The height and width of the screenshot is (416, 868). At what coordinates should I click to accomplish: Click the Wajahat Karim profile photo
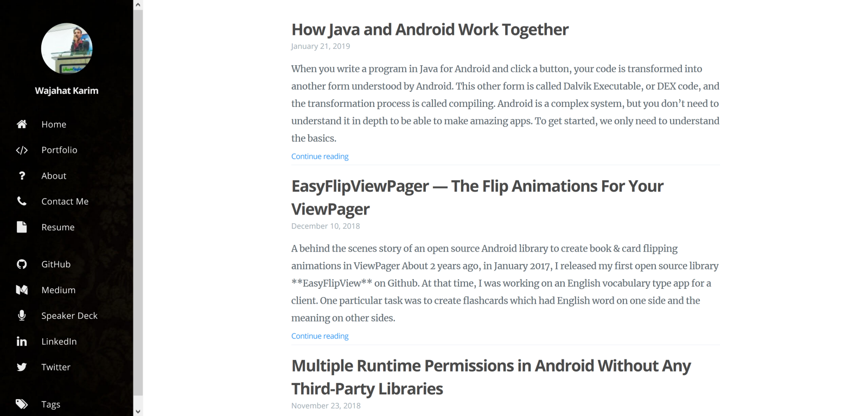(67, 48)
